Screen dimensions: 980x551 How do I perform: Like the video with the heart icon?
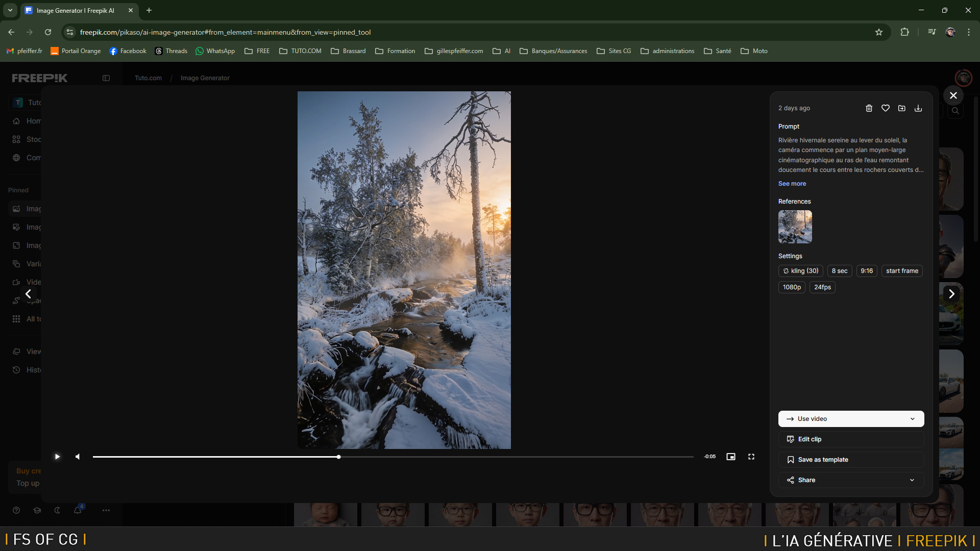(x=886, y=108)
